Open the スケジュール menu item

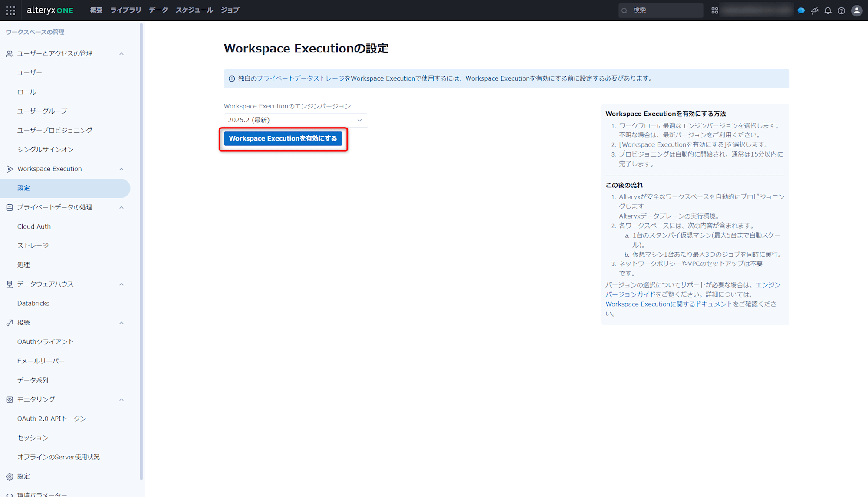click(x=194, y=10)
